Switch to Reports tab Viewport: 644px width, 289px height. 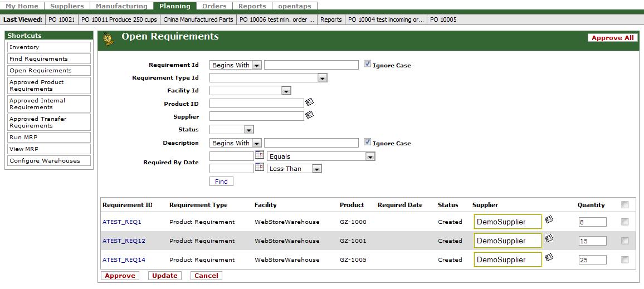[252, 6]
